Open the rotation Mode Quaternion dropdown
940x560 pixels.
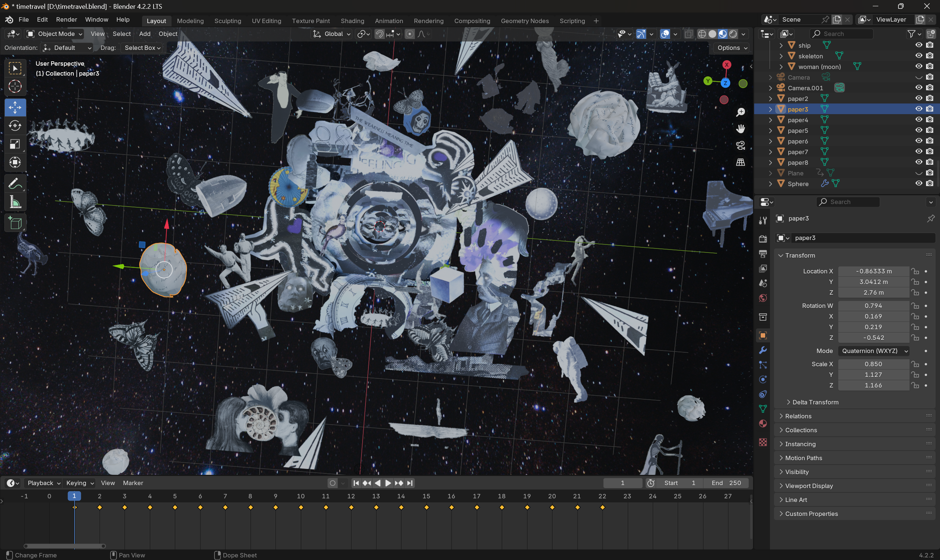click(x=873, y=351)
